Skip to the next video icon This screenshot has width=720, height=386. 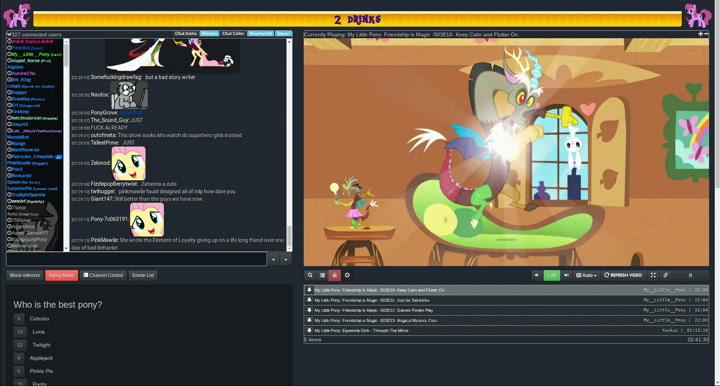pos(690,275)
